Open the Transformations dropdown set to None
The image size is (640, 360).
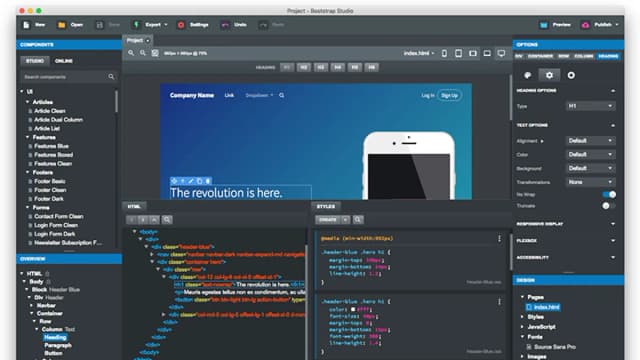pyautogui.click(x=591, y=182)
